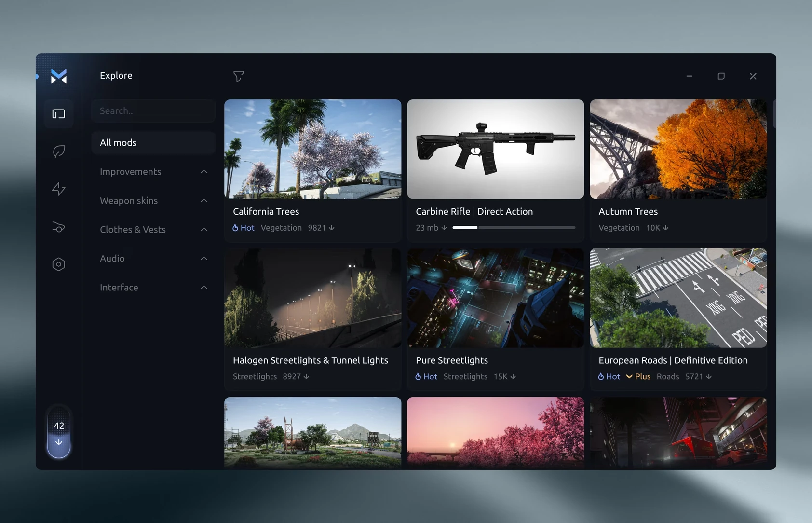The width and height of the screenshot is (812, 523).
Task: Click Hot flame tag on Pure Streetlights
Action: (x=426, y=376)
